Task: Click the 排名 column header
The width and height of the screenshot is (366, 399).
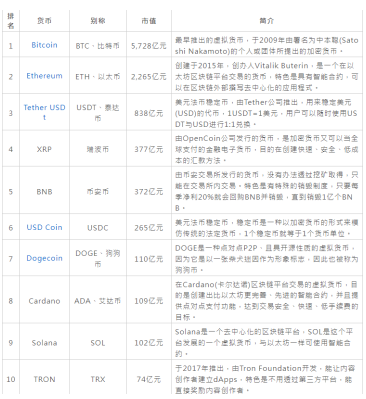Action: click(x=11, y=21)
